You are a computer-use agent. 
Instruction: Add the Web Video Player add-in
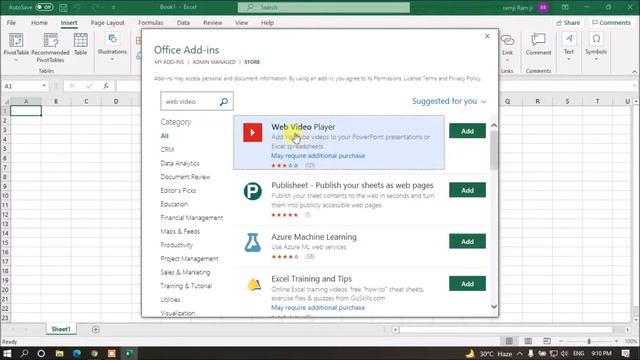pyautogui.click(x=467, y=131)
